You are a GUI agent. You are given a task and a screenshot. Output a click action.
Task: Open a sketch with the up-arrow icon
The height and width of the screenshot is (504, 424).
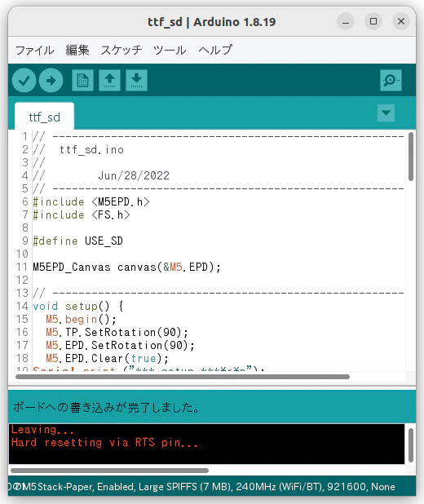pos(109,81)
